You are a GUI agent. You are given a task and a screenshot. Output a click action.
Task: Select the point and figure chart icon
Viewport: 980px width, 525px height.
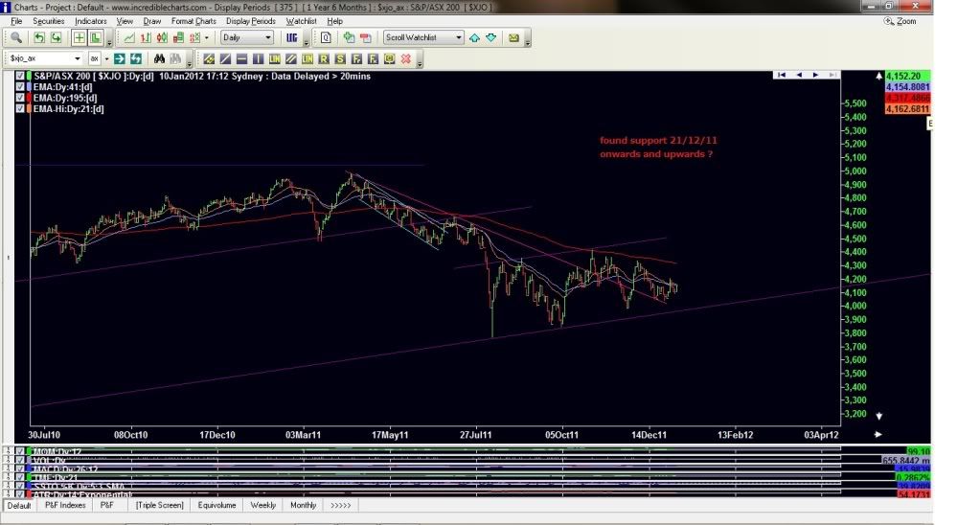[x=195, y=37]
